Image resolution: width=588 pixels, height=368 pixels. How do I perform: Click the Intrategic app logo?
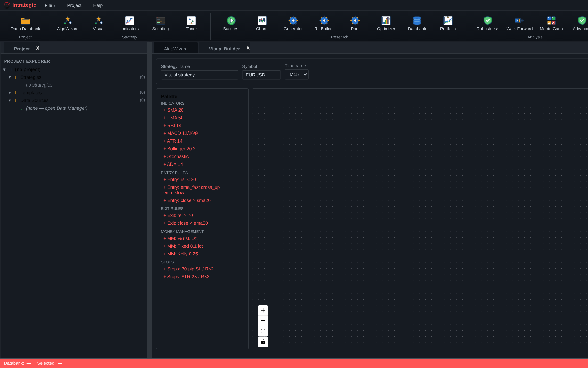[x=7, y=5]
